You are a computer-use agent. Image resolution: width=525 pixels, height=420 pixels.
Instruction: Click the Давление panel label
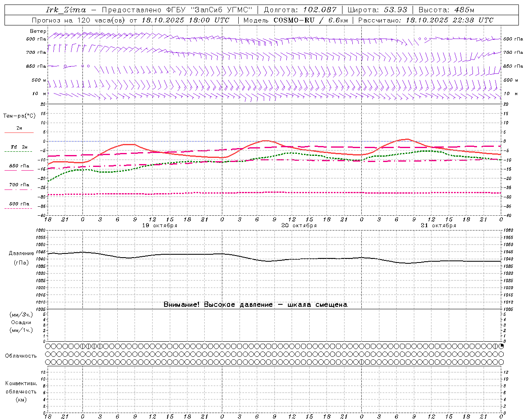coord(21,253)
